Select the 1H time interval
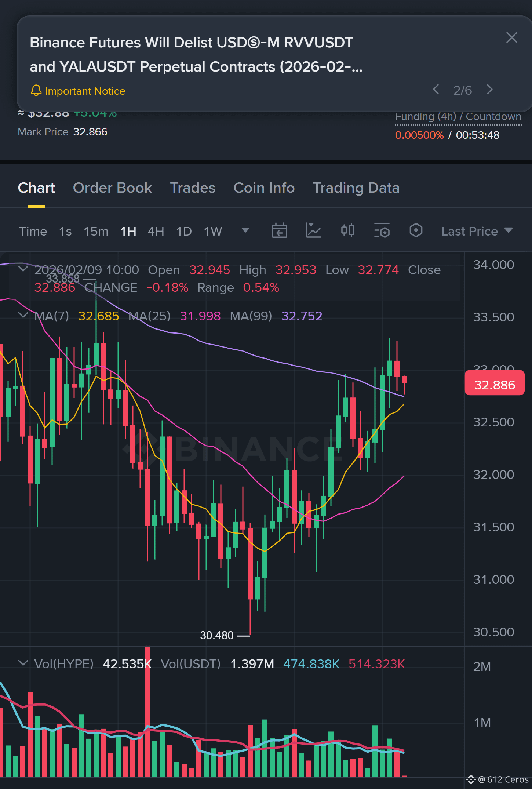This screenshot has height=789, width=532. [128, 231]
